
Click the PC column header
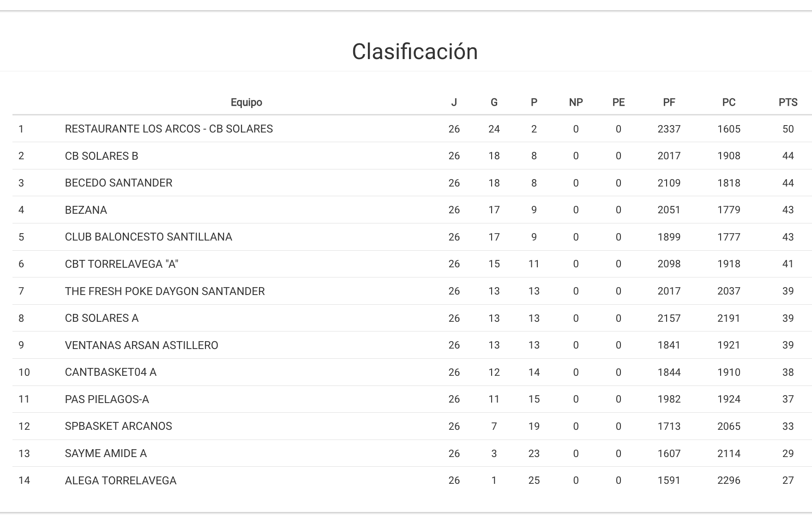728,102
